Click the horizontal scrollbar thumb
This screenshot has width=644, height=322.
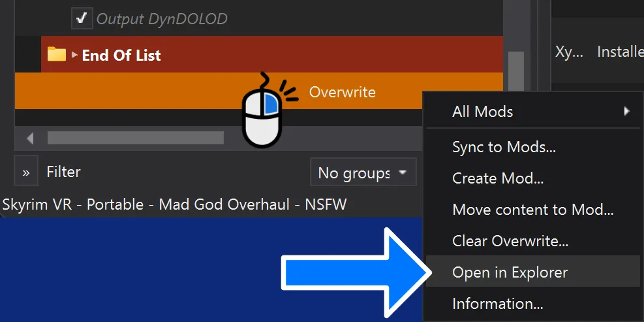click(135, 138)
